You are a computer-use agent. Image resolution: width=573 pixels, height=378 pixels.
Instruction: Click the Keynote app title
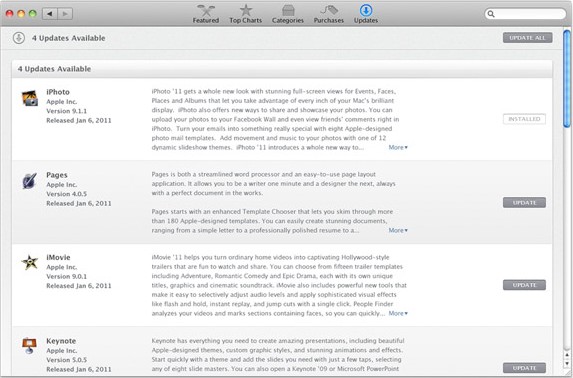click(x=61, y=341)
